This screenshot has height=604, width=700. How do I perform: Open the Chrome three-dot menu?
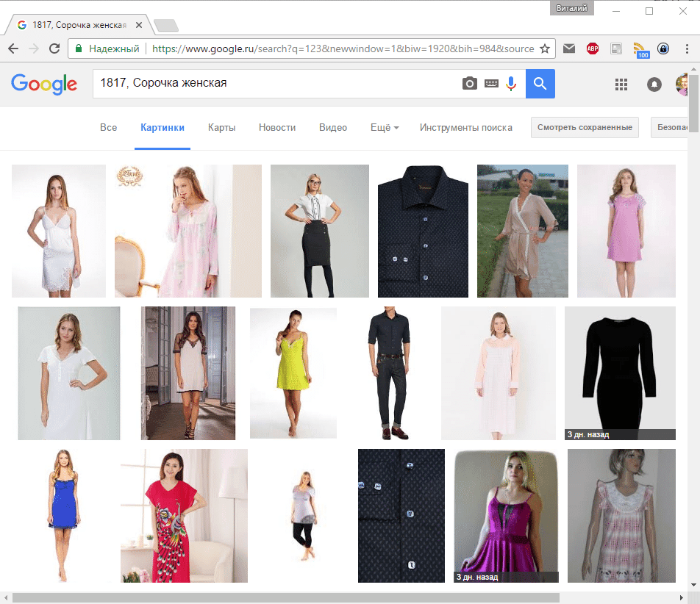[x=687, y=48]
